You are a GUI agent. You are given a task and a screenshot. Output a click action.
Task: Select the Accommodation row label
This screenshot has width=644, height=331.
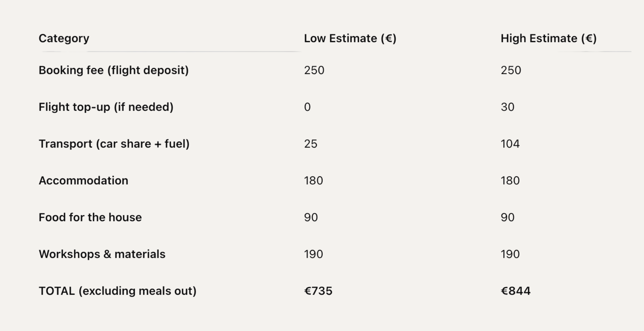(83, 180)
